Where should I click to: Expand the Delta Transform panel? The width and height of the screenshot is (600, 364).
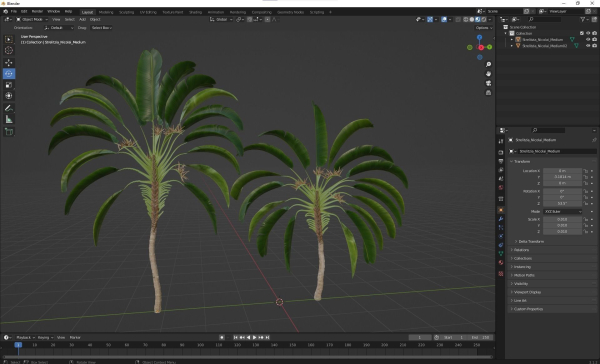(x=531, y=242)
